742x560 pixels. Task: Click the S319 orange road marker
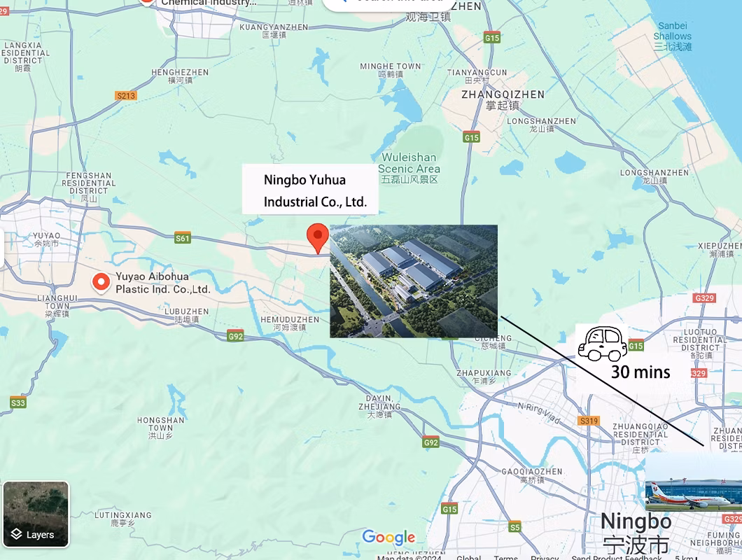pos(589,421)
